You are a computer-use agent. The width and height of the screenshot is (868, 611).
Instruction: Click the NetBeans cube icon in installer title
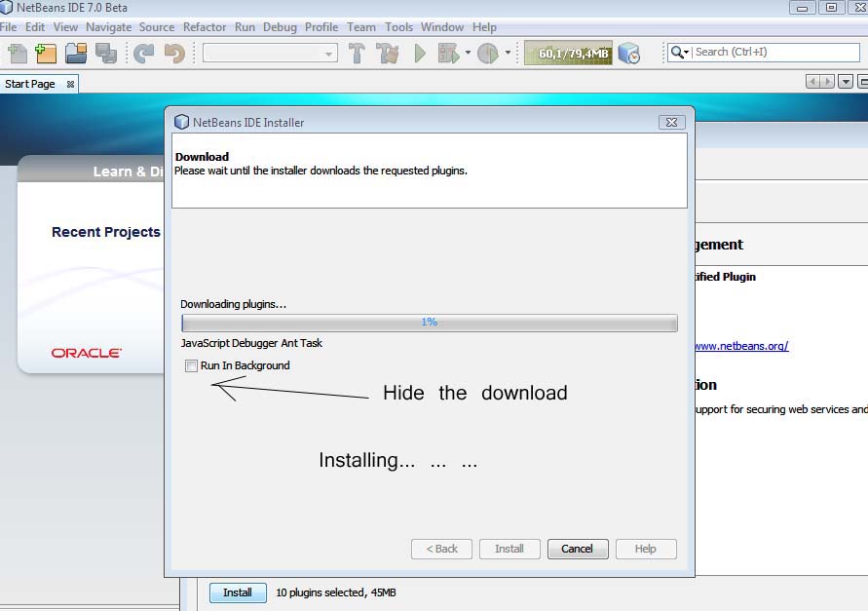181,122
